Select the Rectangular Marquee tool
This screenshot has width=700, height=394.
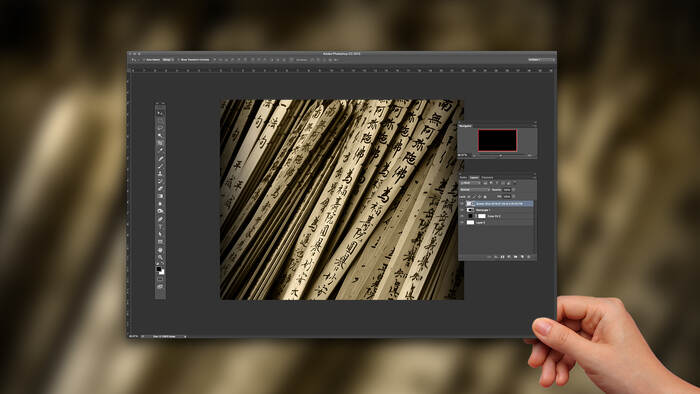pyautogui.click(x=160, y=120)
